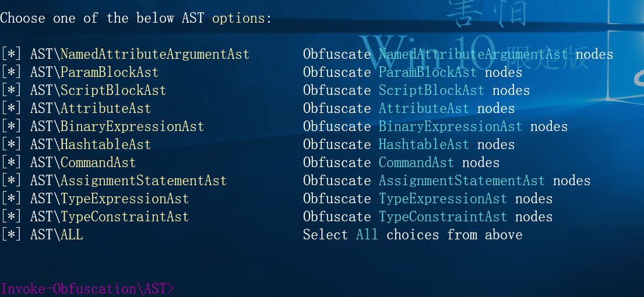The height and width of the screenshot is (297, 644).
Task: Select the AST\ParamBlockAst menu option
Action: tap(94, 72)
